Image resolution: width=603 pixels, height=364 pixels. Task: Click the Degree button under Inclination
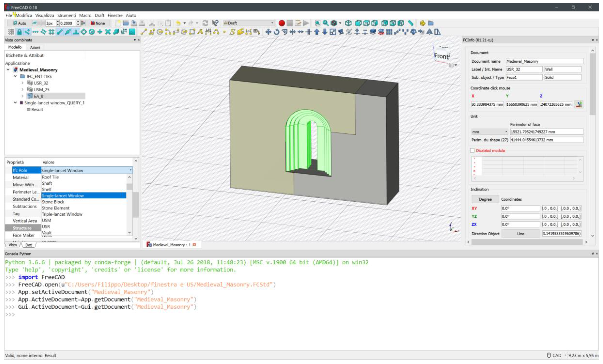pos(485,199)
